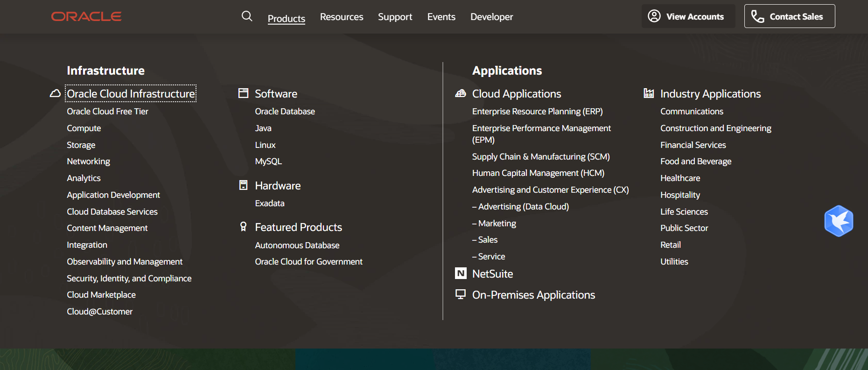Open the MySQL link

coord(268,161)
